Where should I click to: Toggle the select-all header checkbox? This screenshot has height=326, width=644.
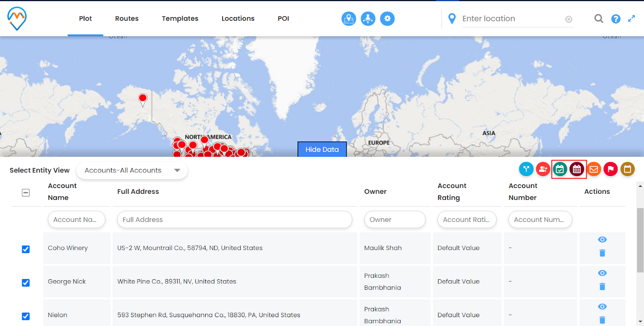coord(26,193)
